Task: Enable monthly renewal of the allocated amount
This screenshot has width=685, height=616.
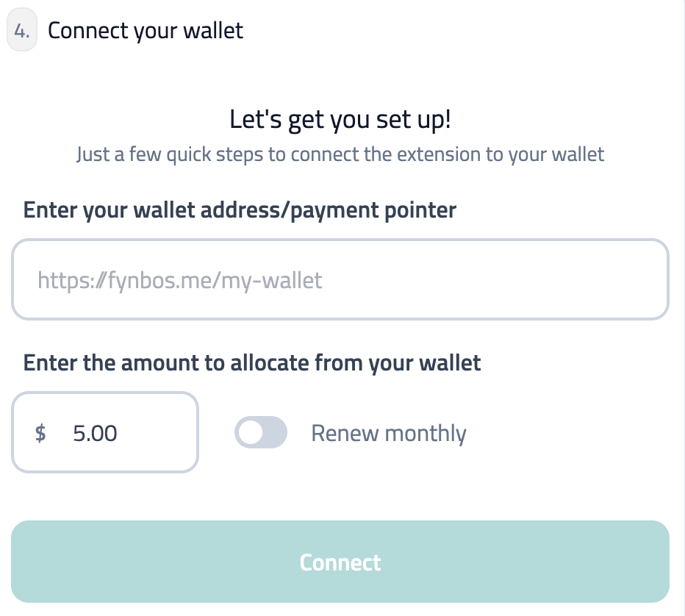Action: pos(261,432)
